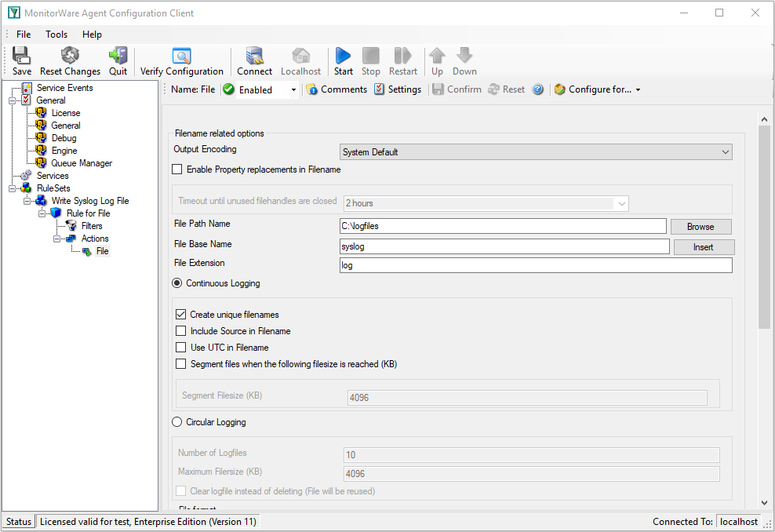Select the Circular Logging radio button
Image resolution: width=775 pixels, height=532 pixels.
177,422
